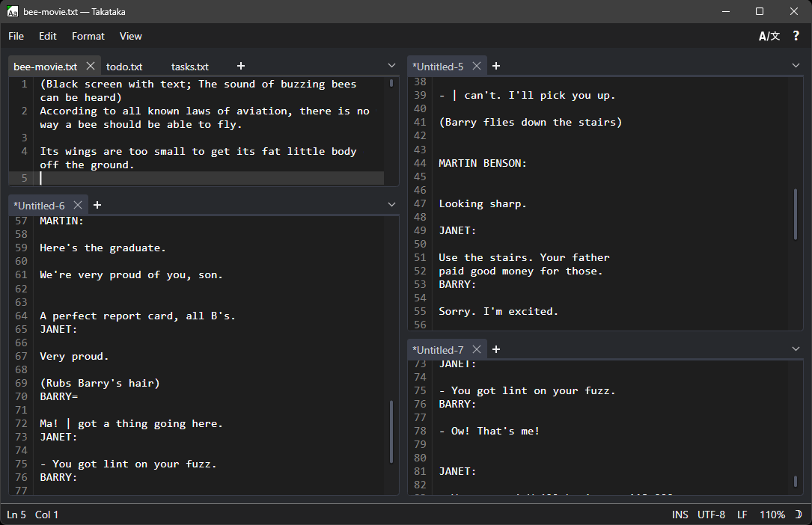Select the *Untitled-7 tab
Viewport: 812px width, 525px height.
point(438,350)
